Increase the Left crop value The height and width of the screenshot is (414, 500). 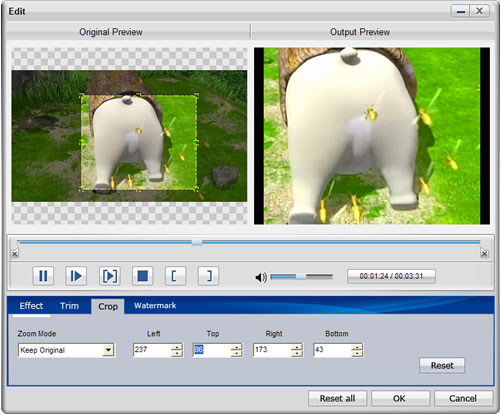point(177,347)
